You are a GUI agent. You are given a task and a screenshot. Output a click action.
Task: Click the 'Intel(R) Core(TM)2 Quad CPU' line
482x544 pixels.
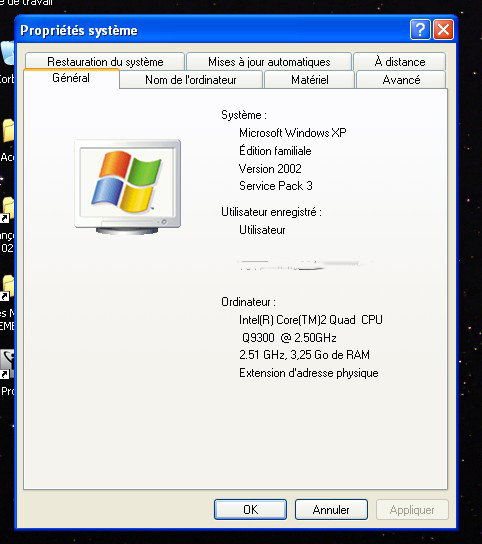coord(311,320)
